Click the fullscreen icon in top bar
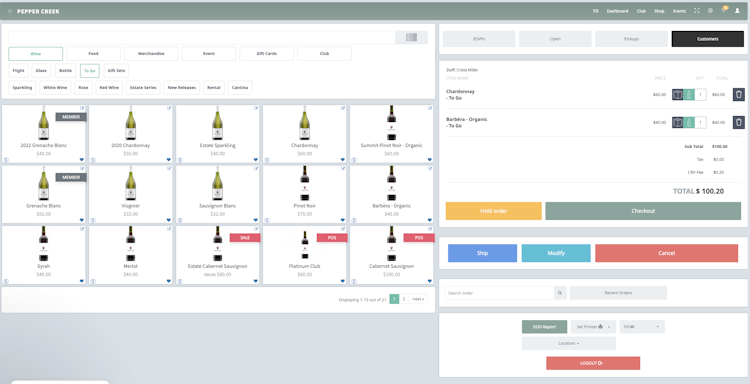This screenshot has width=750, height=384. (x=697, y=11)
